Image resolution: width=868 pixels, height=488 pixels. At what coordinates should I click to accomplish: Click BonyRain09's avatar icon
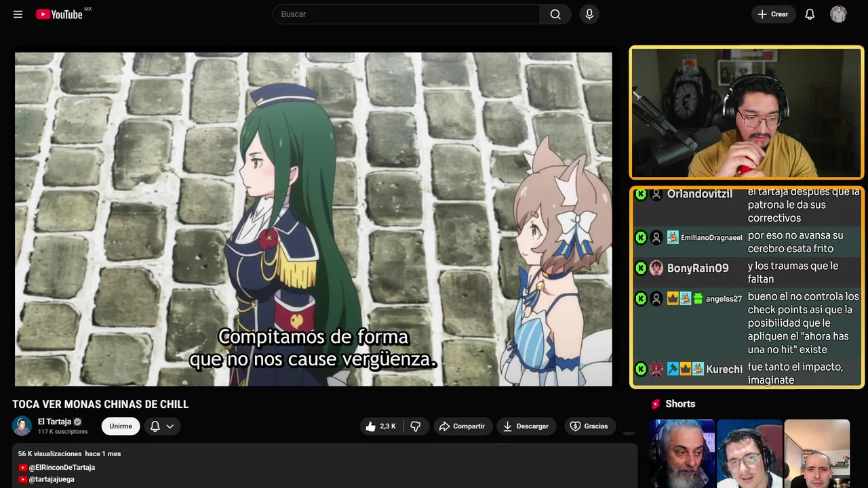[656, 268]
